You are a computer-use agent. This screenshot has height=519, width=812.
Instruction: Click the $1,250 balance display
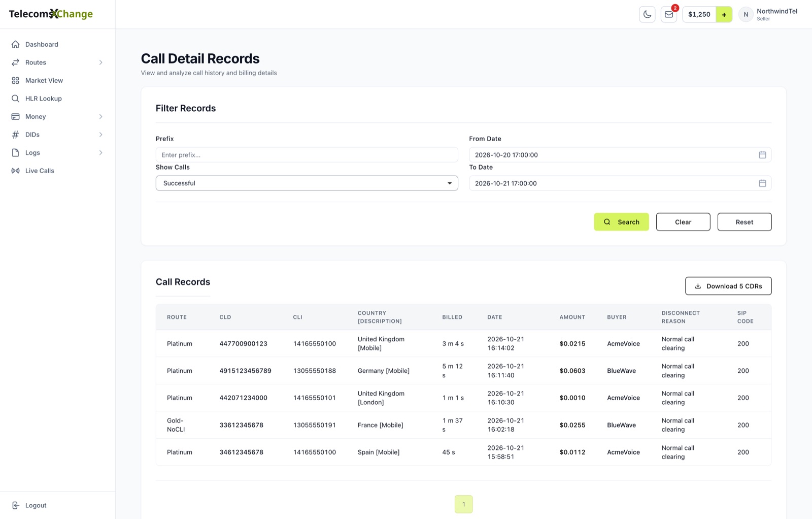pos(699,14)
